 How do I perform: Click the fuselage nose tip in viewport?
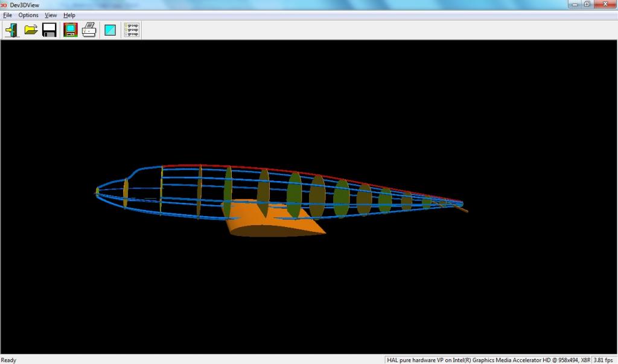tap(97, 191)
